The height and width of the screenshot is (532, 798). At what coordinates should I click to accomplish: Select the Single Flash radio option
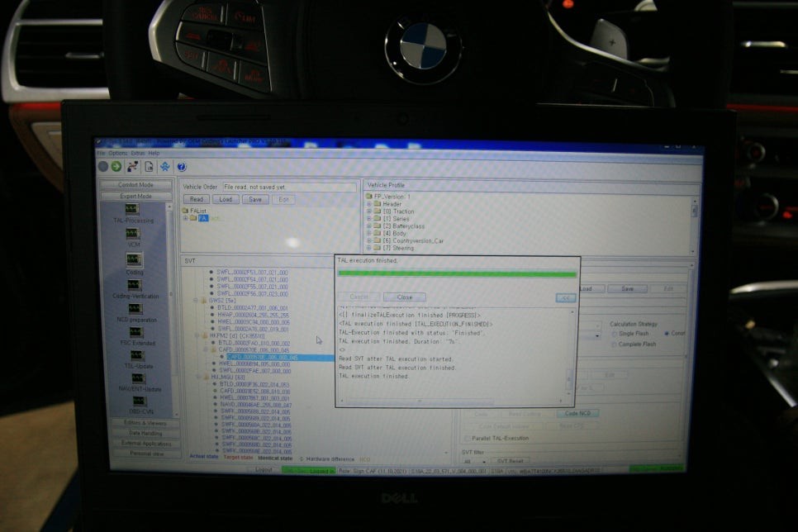point(614,333)
